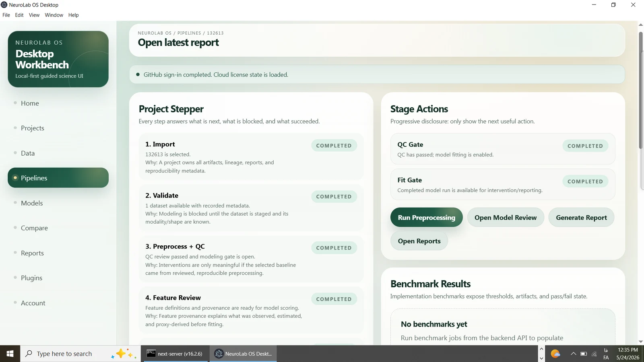Click the page scrollbar down arrow

pyautogui.click(x=641, y=341)
